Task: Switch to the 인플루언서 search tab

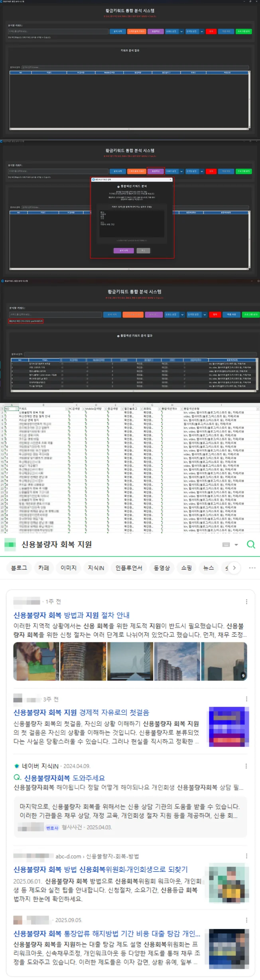Action: 129,568
